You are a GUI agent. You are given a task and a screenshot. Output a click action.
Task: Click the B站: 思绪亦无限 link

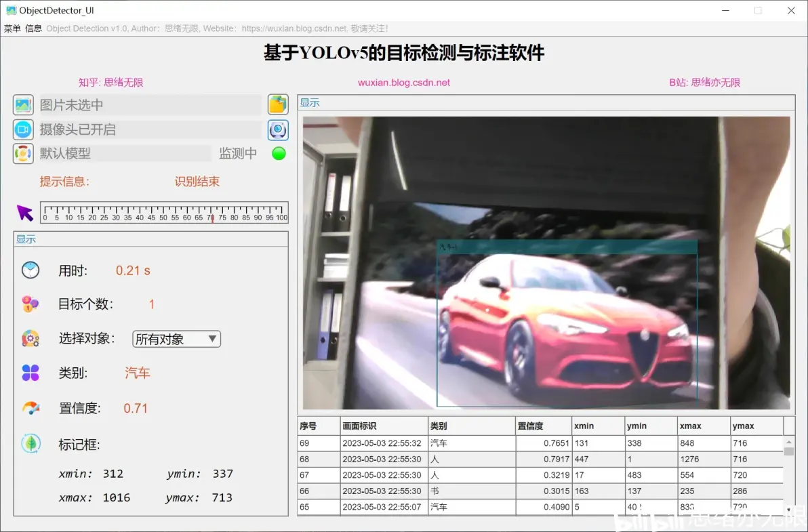(704, 83)
